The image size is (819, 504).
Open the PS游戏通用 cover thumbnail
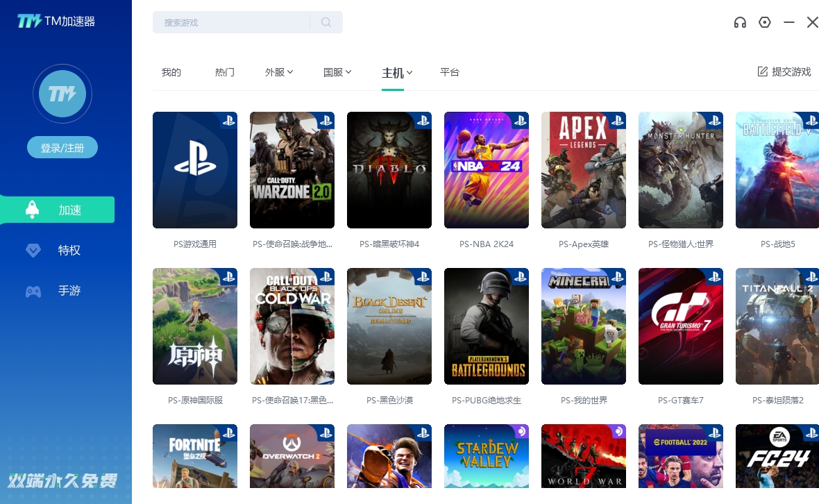click(x=195, y=170)
